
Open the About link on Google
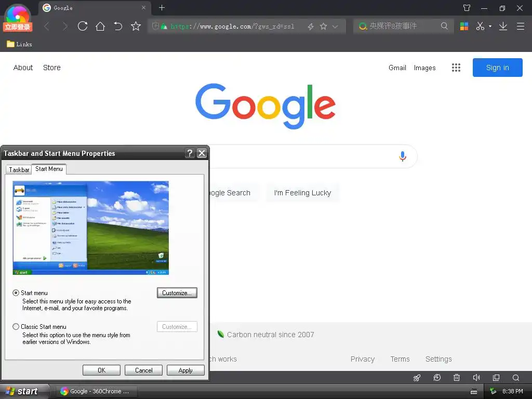tap(23, 68)
